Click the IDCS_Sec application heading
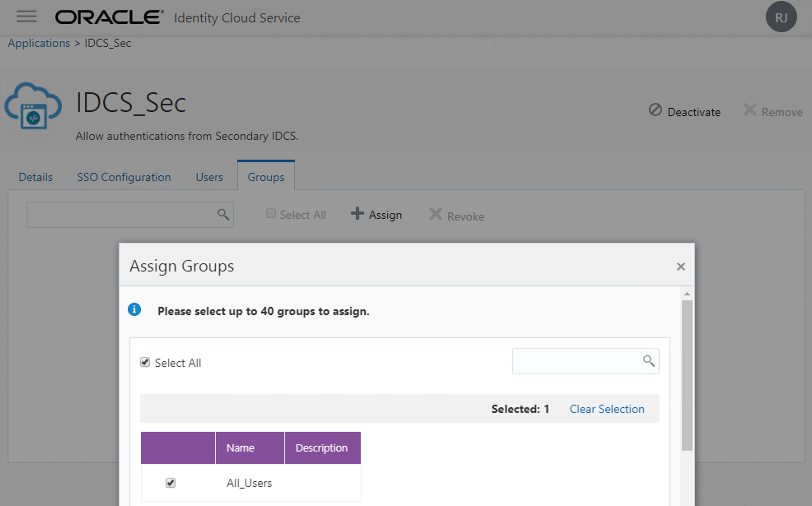Image resolution: width=812 pixels, height=506 pixels. pos(131,102)
